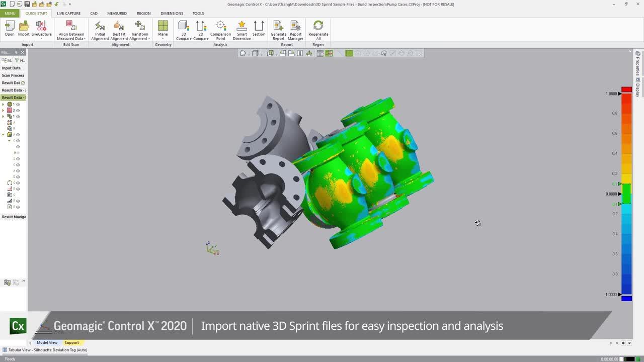
Task: Open the Comparison Point tool
Action: [x=220, y=30]
